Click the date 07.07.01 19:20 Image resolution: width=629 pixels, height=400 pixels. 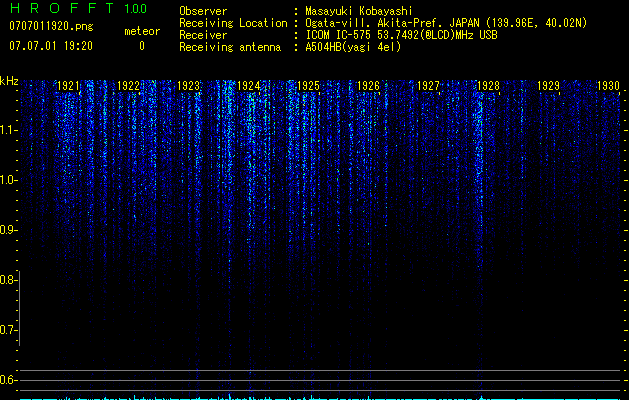pyautogui.click(x=51, y=46)
